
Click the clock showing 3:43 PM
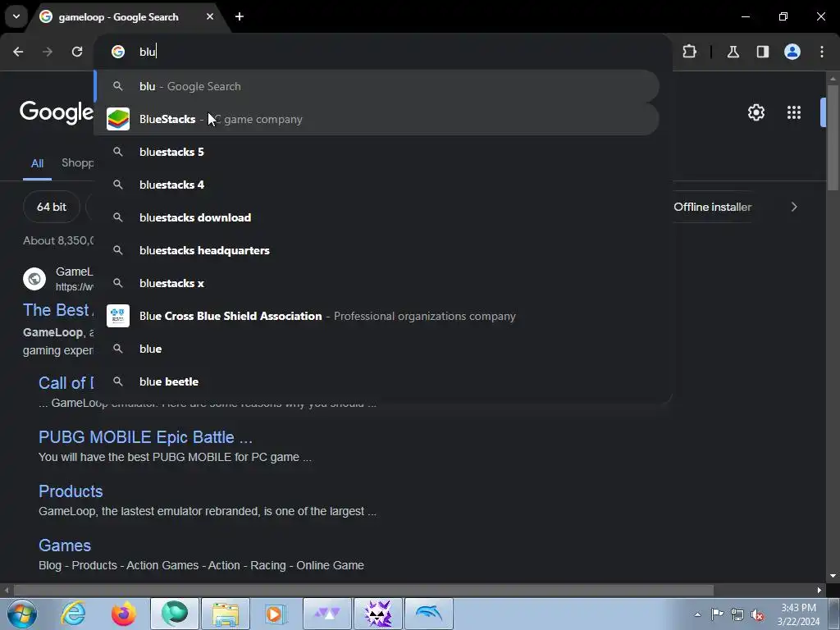(798, 614)
